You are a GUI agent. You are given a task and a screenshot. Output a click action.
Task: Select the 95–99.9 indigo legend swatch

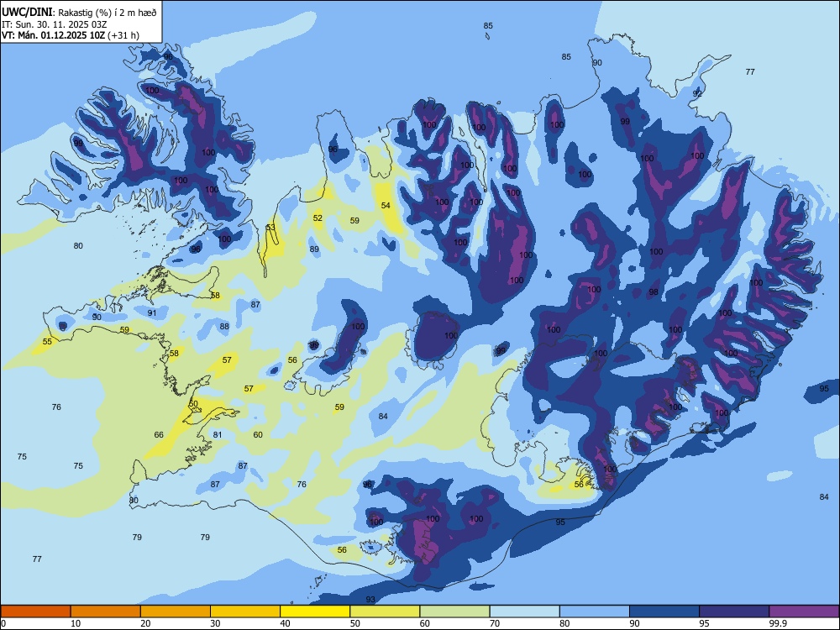click(734, 612)
